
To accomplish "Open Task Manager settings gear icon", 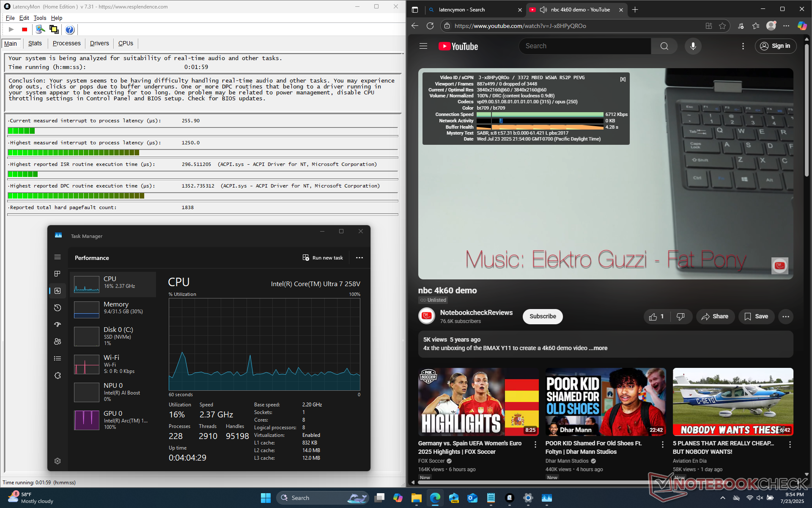I will point(58,461).
